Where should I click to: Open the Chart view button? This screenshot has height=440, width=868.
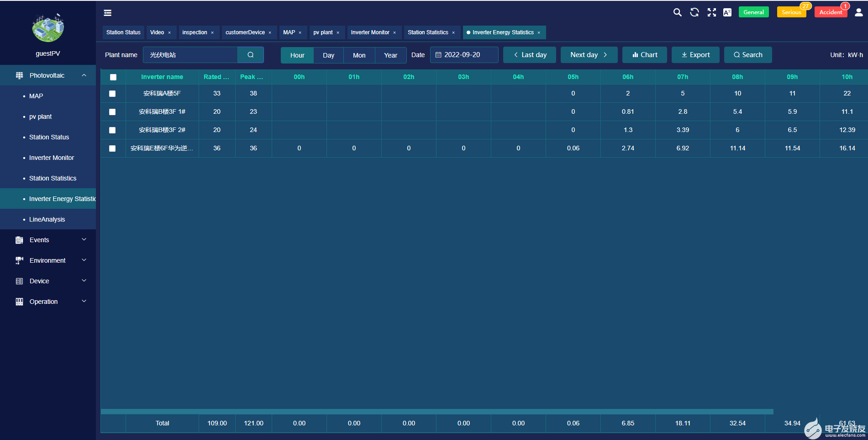pos(645,55)
